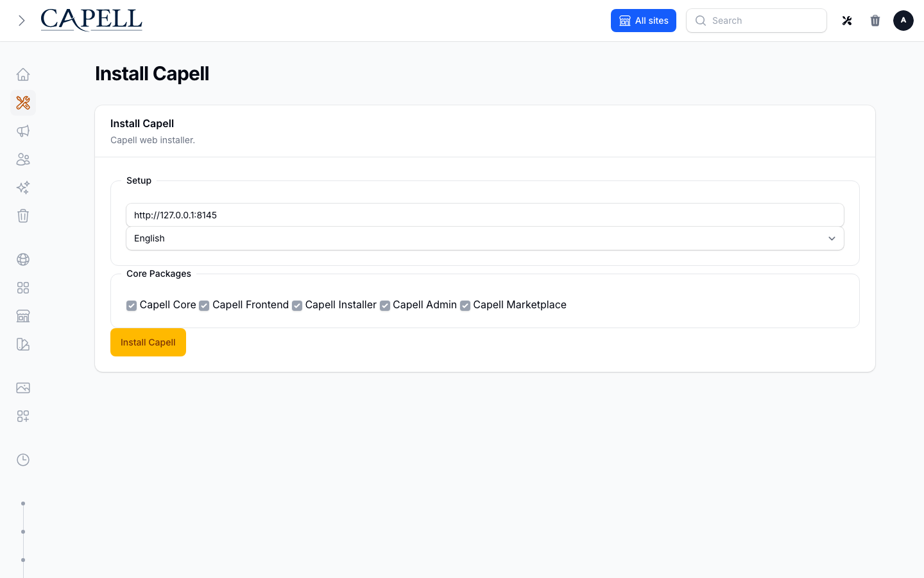Open the user avatar menu
The width and height of the screenshot is (924, 578).
coord(903,21)
